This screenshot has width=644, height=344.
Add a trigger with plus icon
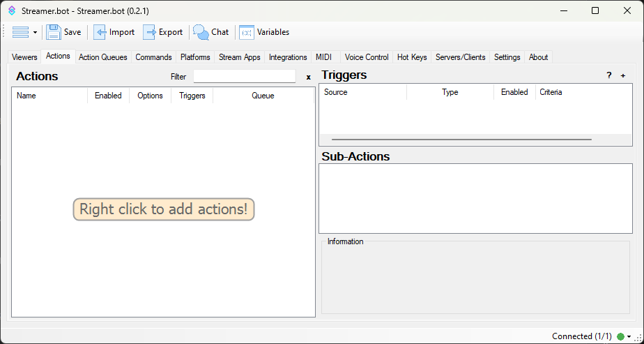coord(623,75)
